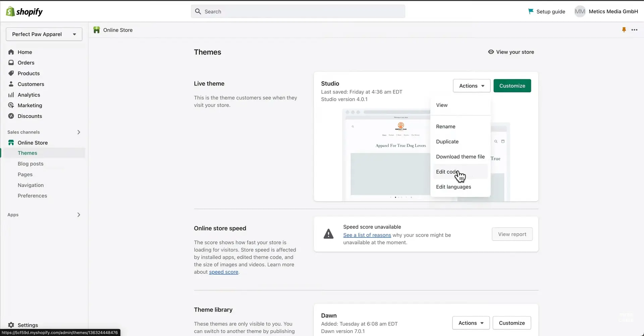The width and height of the screenshot is (644, 336).
Task: Click the Discounts badge icon
Action: pos(11,116)
